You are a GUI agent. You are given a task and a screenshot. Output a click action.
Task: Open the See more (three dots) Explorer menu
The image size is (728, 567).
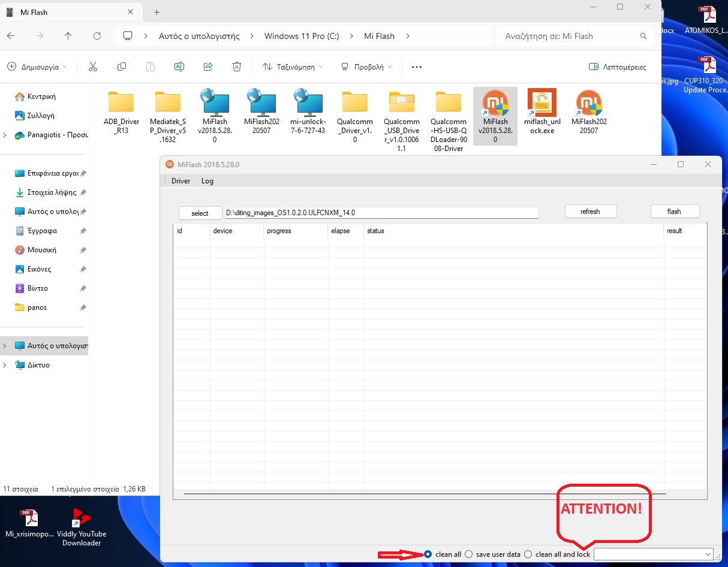coord(417,67)
